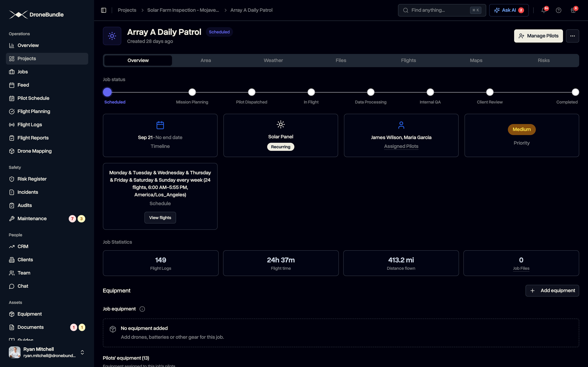The image size is (588, 367).
Task: Switch to the Flights tab
Action: coord(408,60)
